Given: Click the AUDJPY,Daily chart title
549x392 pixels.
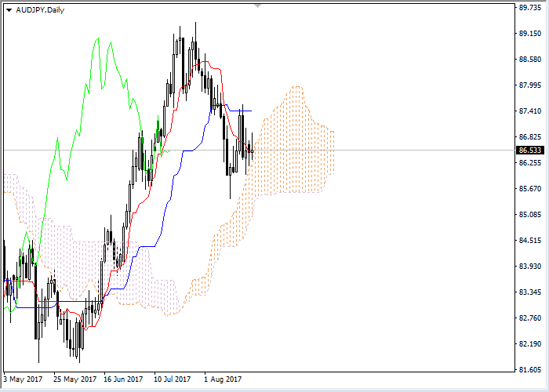Looking at the screenshot, I should click(x=40, y=10).
